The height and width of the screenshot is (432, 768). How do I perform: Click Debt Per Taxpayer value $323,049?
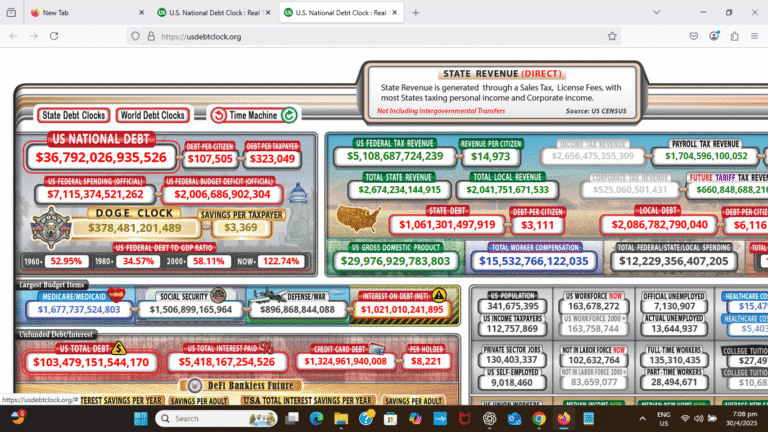[272, 159]
